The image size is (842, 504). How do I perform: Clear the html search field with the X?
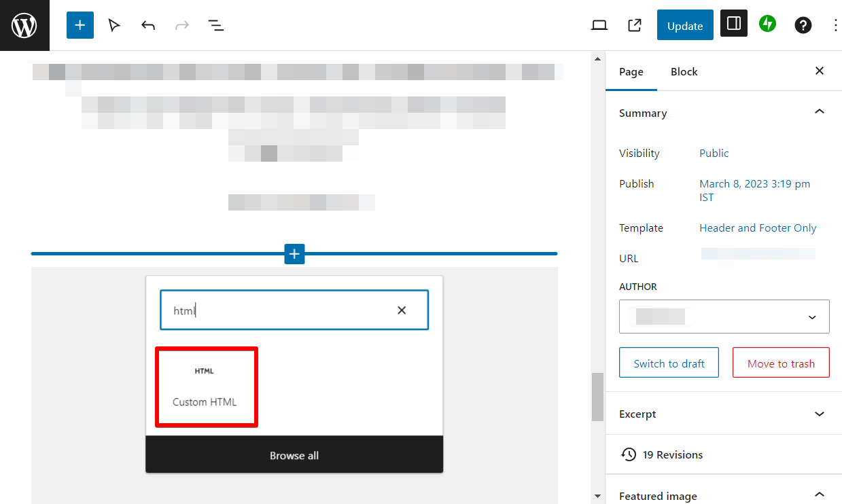point(402,310)
